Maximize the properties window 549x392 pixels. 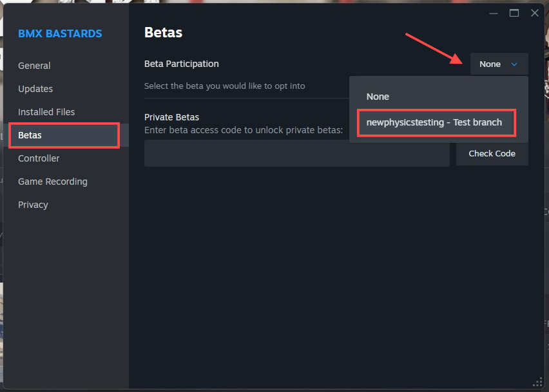[x=514, y=14]
